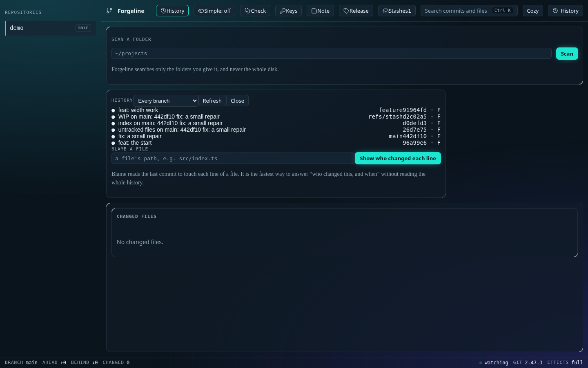The image size is (588, 368).
Task: Click commit hash d0defd3
Action: coord(414,123)
